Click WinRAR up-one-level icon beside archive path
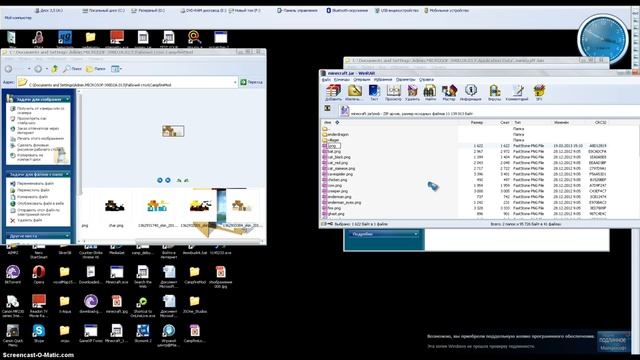The width and height of the screenshot is (640, 360). click(327, 108)
